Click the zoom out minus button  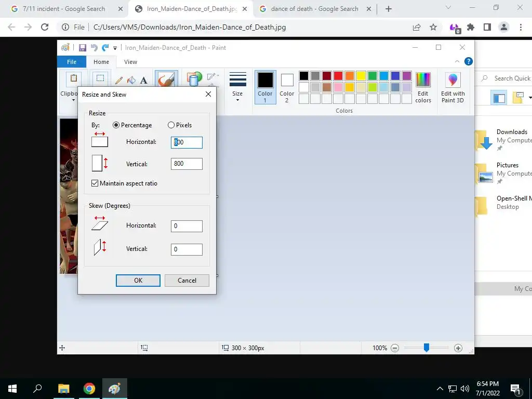pyautogui.click(x=395, y=348)
